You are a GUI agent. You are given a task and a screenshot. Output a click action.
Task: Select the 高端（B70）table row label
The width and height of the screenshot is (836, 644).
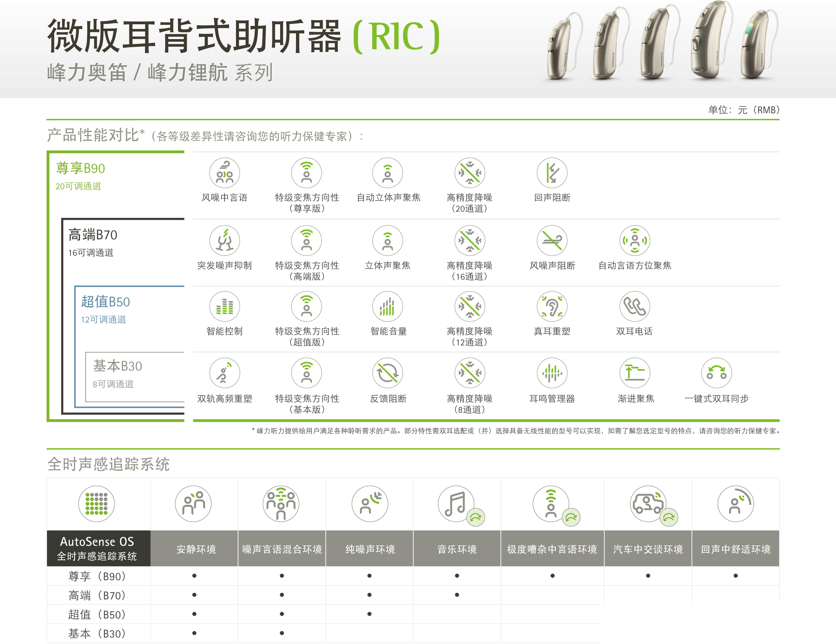pos(97,595)
